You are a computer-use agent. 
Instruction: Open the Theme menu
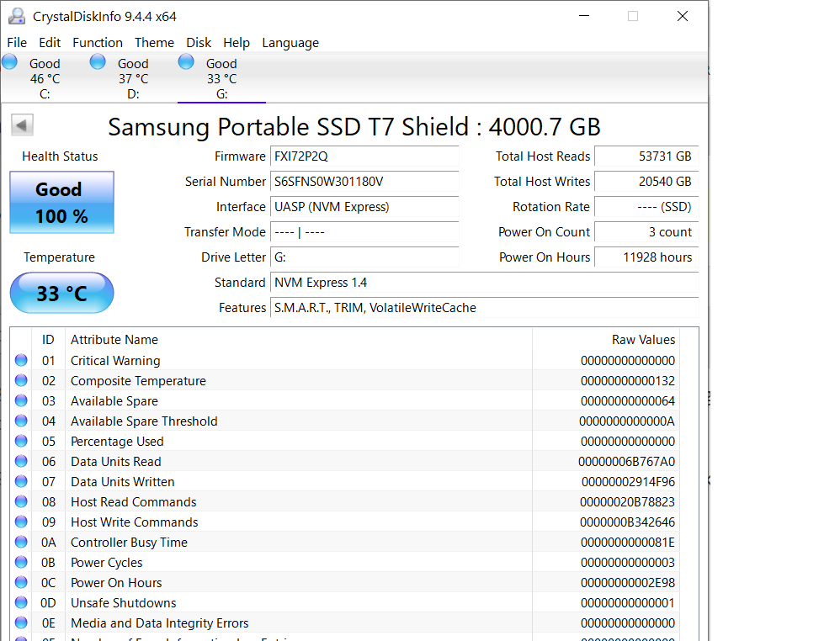pos(154,43)
